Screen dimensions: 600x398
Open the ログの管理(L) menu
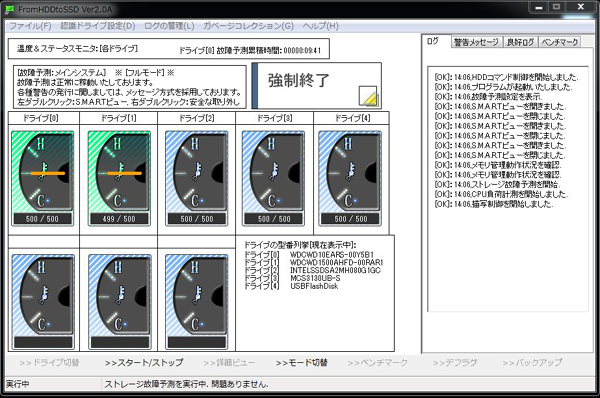click(169, 26)
